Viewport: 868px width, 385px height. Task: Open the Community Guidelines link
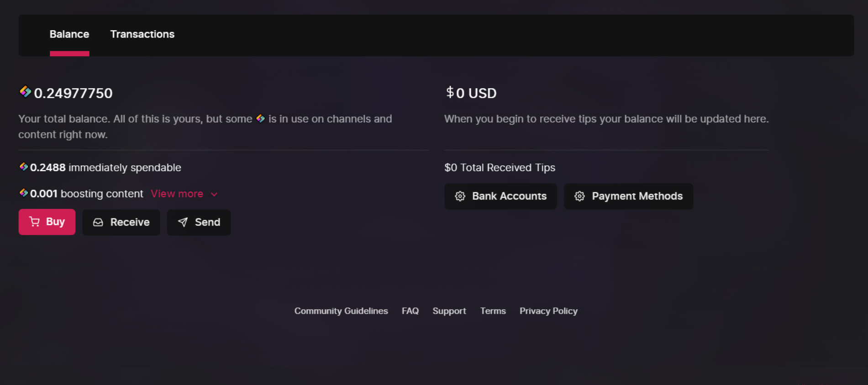click(341, 311)
